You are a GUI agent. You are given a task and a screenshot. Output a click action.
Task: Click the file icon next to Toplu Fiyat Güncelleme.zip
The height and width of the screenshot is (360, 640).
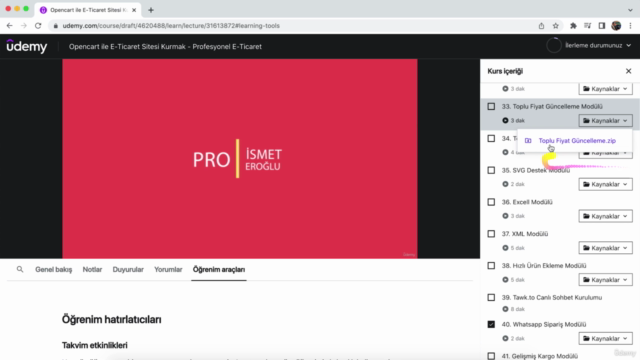[528, 140]
